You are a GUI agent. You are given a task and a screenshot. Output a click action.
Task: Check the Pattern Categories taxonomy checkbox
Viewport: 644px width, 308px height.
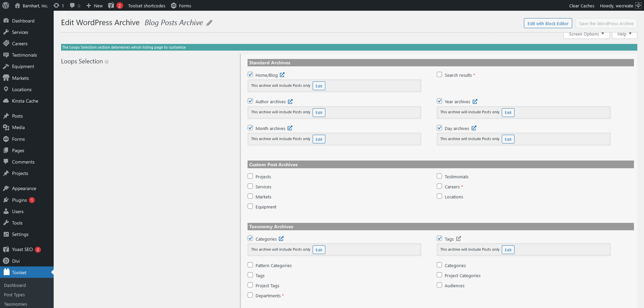click(x=250, y=265)
